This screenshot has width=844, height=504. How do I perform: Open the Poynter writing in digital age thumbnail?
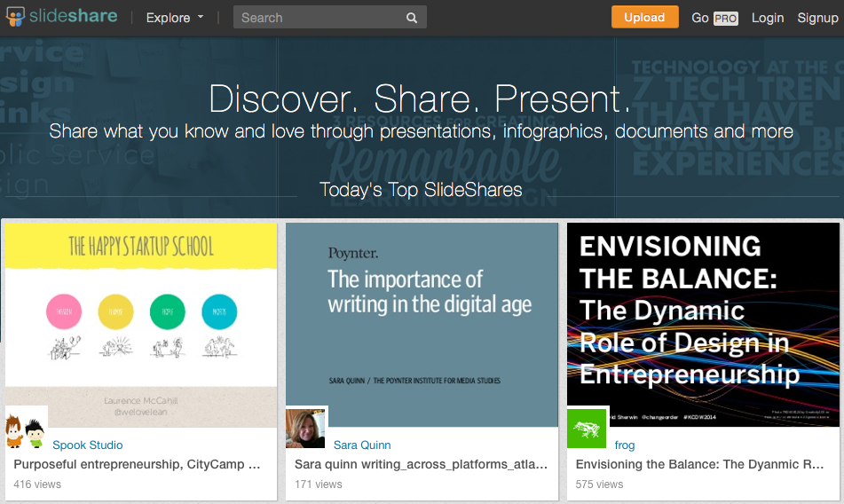[422, 325]
